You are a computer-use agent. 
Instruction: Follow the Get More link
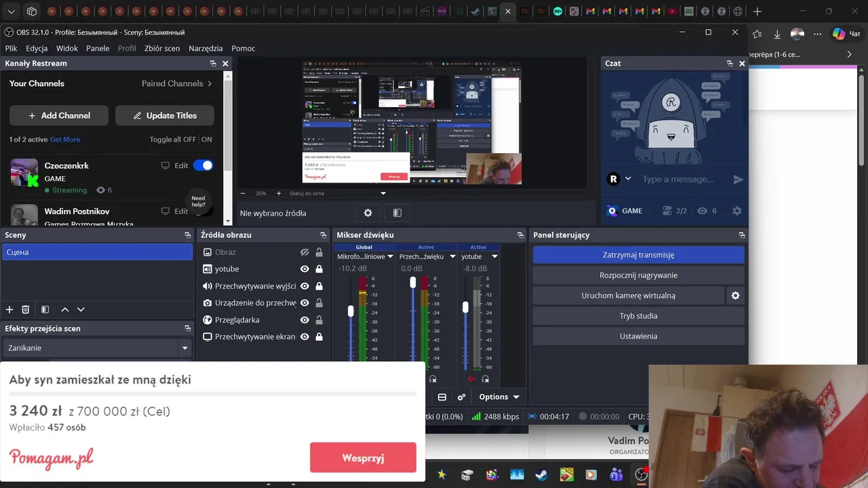pos(65,140)
